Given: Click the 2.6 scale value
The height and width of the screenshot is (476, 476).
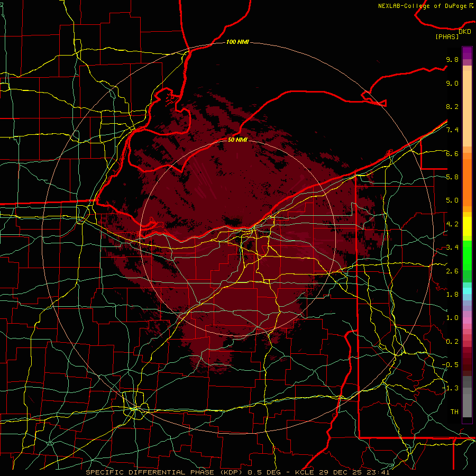Looking at the screenshot, I should click(452, 271).
